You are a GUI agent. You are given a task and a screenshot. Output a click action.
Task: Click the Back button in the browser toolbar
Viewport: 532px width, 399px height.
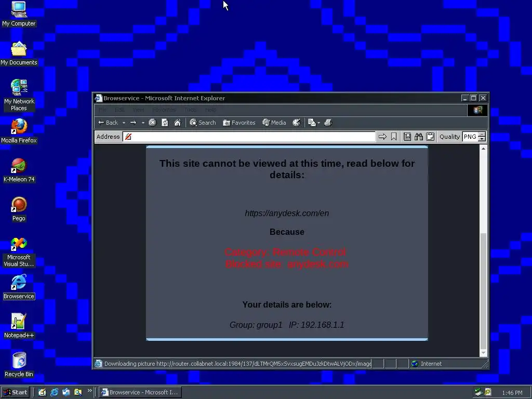pyautogui.click(x=108, y=123)
